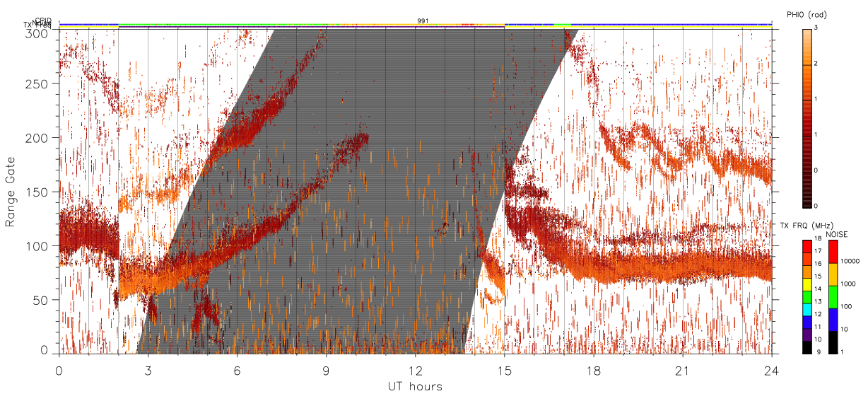Click the red 17–18 MHz swatch in TX FRQ legend
868x401 pixels.
pyautogui.click(x=807, y=247)
